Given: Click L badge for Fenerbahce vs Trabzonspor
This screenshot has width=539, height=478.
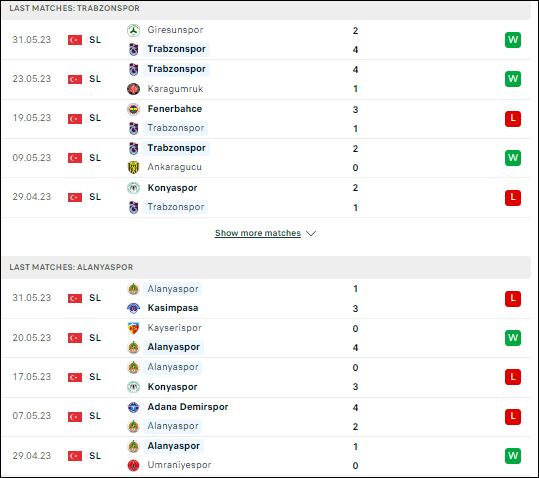Looking at the screenshot, I should (x=513, y=119).
